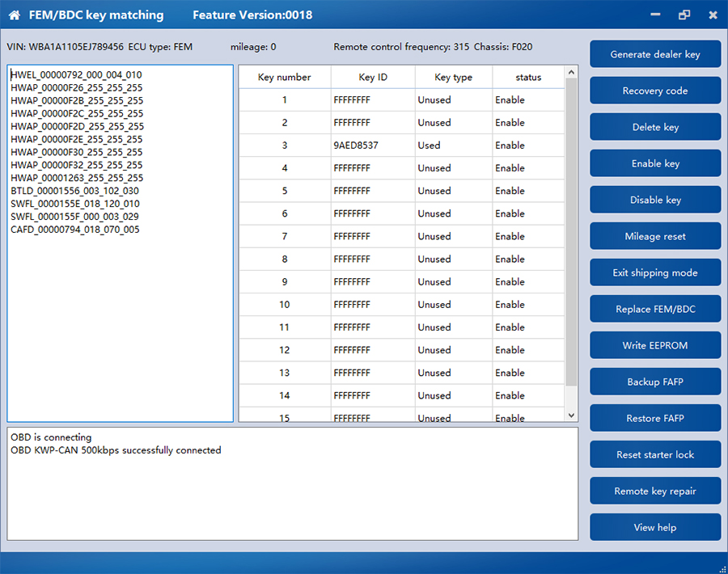The width and height of the screenshot is (728, 574).
Task: Click the Key ID column header
Action: [373, 78]
